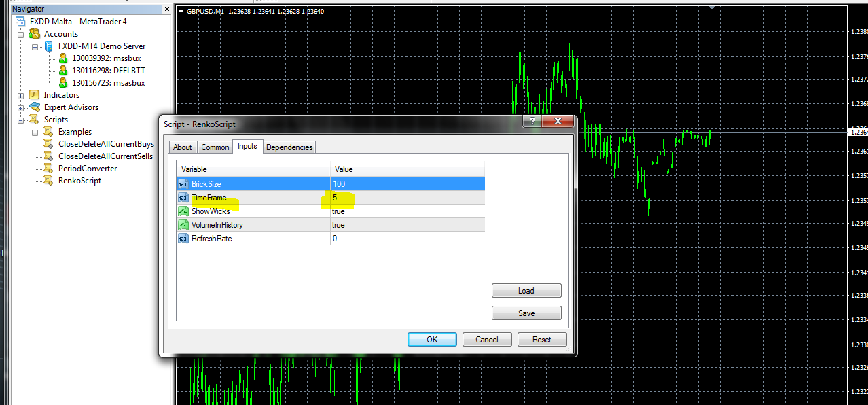
Task: Open the GBPUSD,M1 chart dropdown arrow
Action: point(181,12)
